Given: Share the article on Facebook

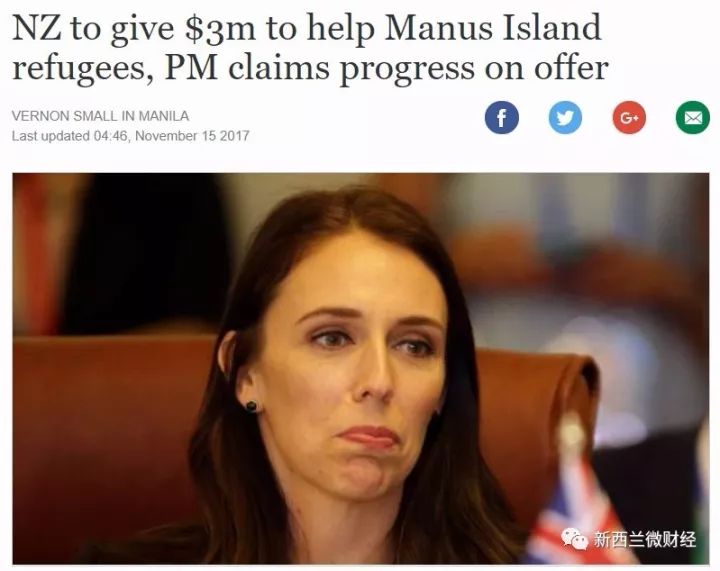Looking at the screenshot, I should point(501,118).
